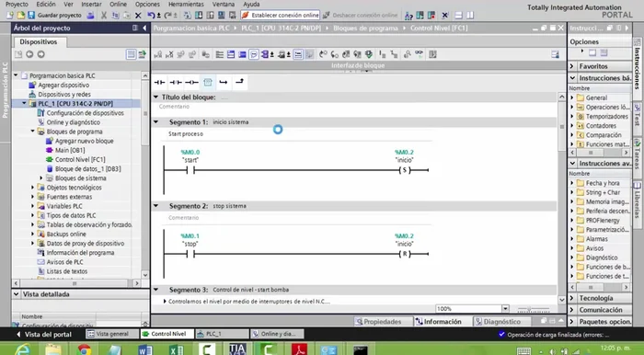Viewport: 644px width, 355px height.
Task: Collapse Segmento 2 network
Action: (x=156, y=206)
